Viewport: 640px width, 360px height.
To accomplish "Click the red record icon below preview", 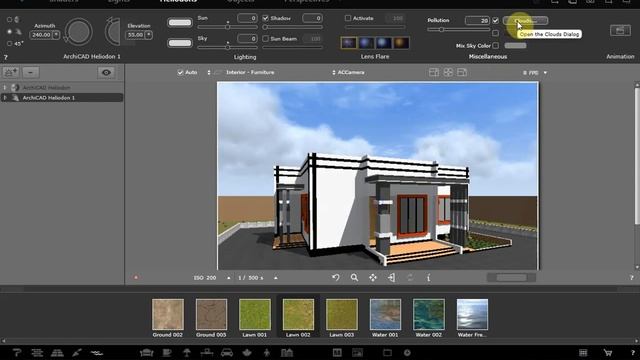I will tap(136, 278).
